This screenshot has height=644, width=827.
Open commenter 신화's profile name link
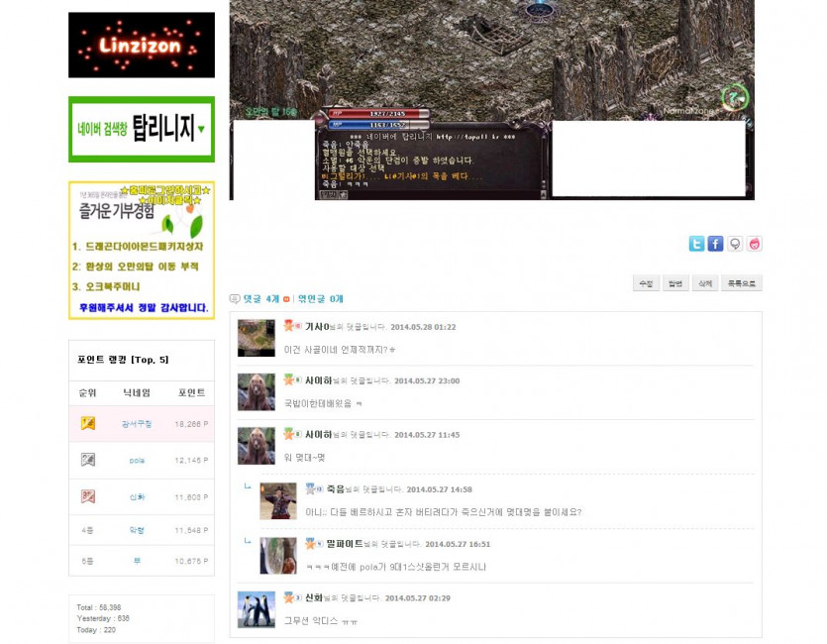click(314, 597)
